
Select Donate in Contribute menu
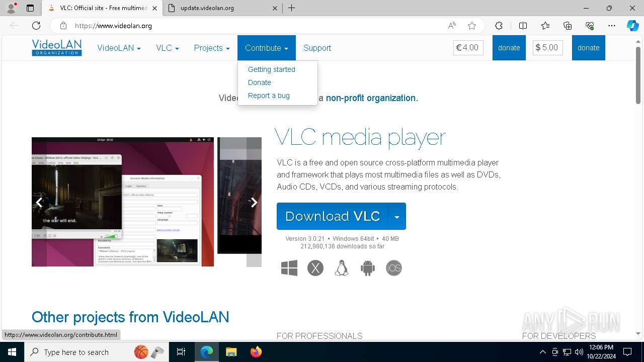point(260,82)
